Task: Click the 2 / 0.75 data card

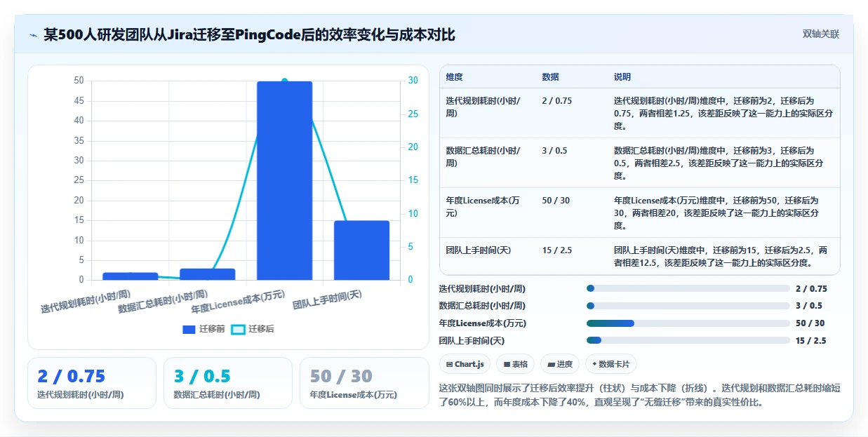Action: coord(91,383)
